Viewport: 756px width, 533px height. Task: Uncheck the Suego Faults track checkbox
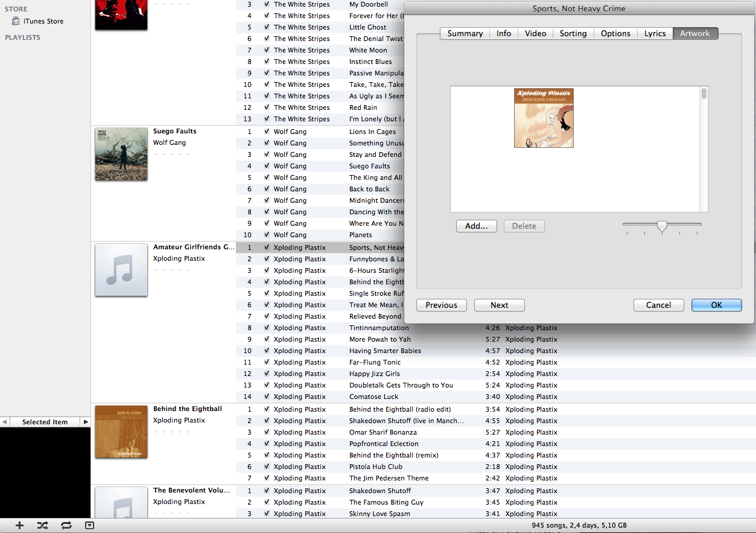pyautogui.click(x=267, y=166)
